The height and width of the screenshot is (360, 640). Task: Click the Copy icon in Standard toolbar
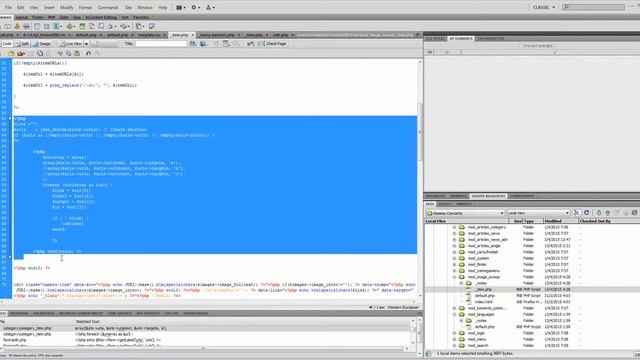point(69,53)
